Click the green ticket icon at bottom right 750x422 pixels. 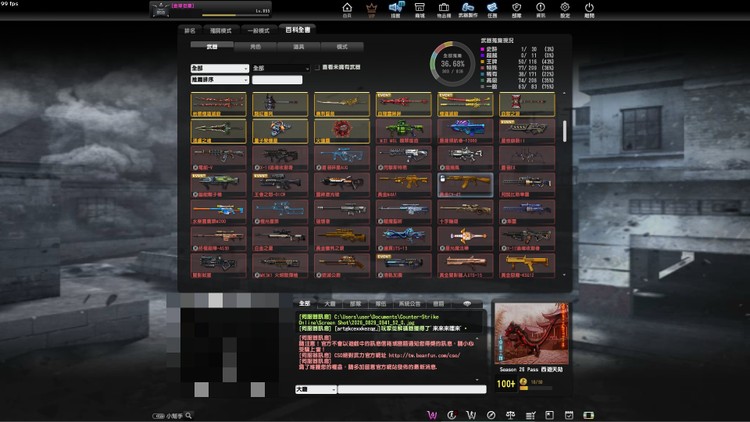pyautogui.click(x=589, y=415)
